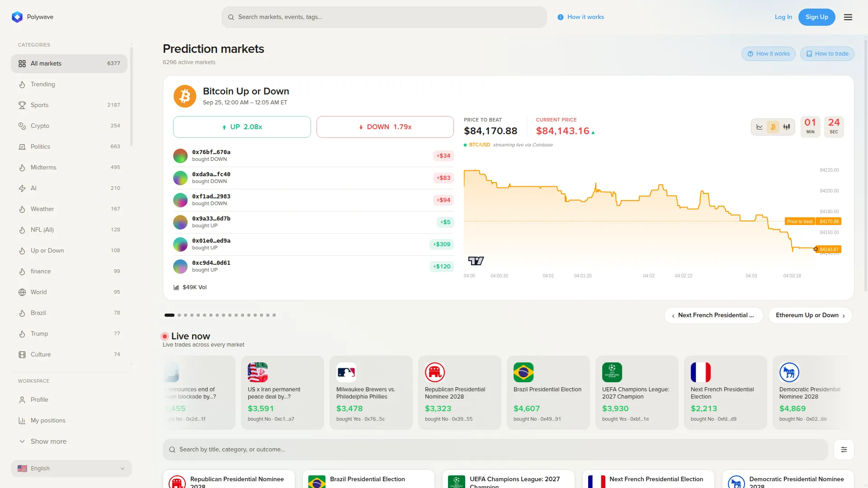Click the Milwaukee Brewers MLB icon
This screenshot has height=488, width=868.
[346, 372]
